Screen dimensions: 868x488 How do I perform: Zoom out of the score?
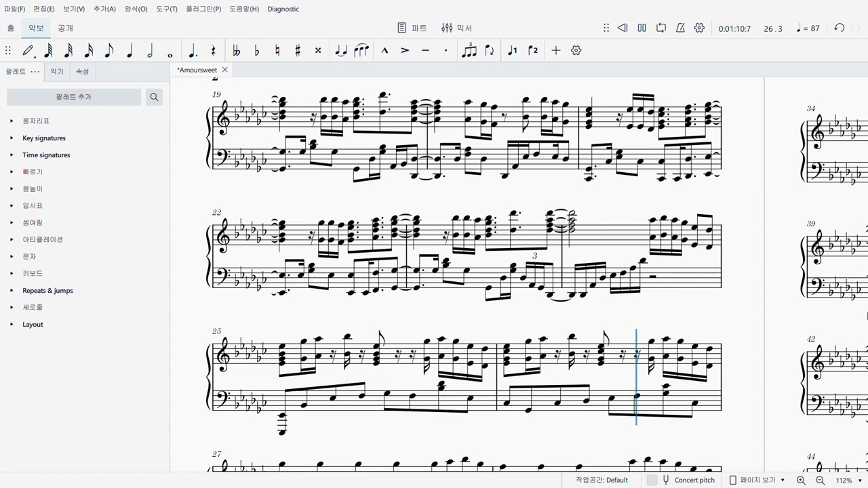point(820,480)
